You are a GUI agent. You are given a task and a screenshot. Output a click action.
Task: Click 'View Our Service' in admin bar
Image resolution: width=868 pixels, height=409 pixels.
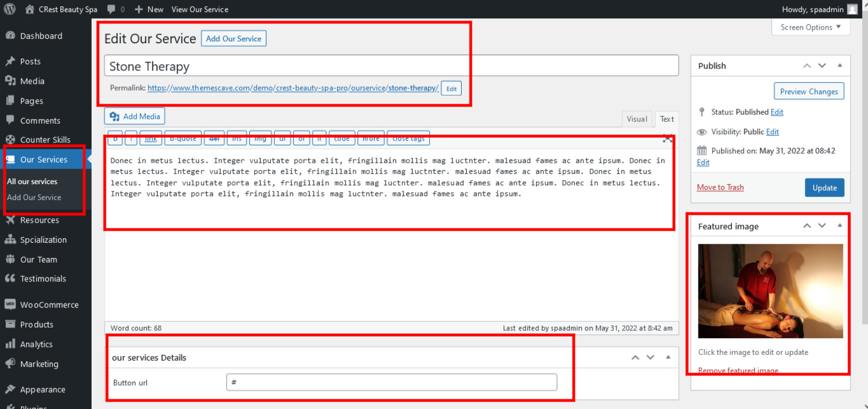click(200, 9)
